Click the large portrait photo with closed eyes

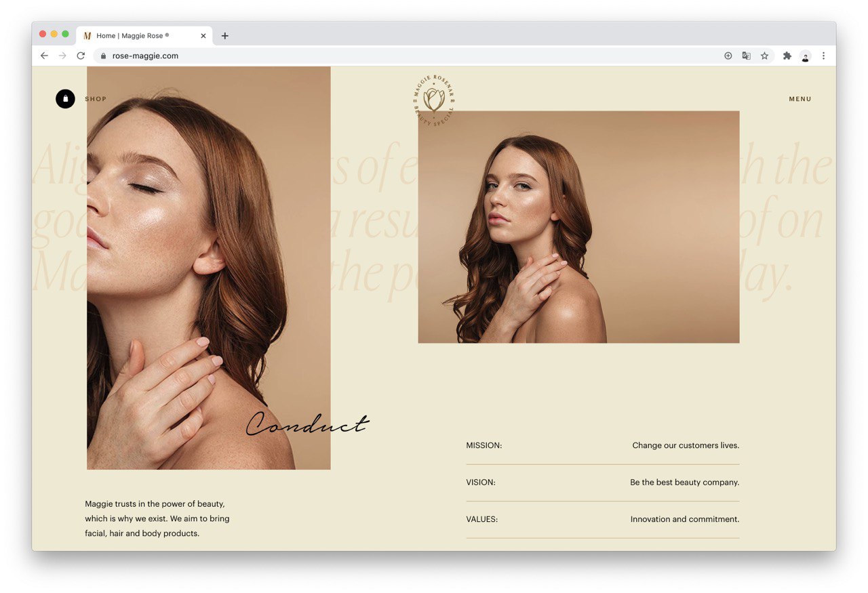pos(209,268)
